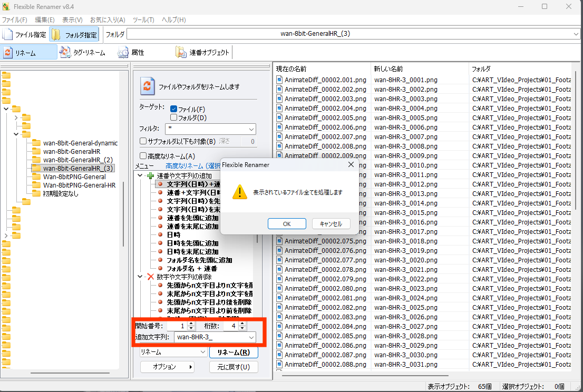Viewport: 583px width, 392px height.
Task: Open the 連番オブジェクト mode
Action: pyautogui.click(x=181, y=52)
